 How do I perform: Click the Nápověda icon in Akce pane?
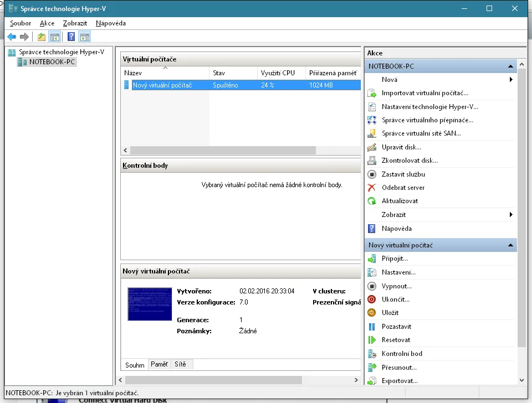(372, 229)
